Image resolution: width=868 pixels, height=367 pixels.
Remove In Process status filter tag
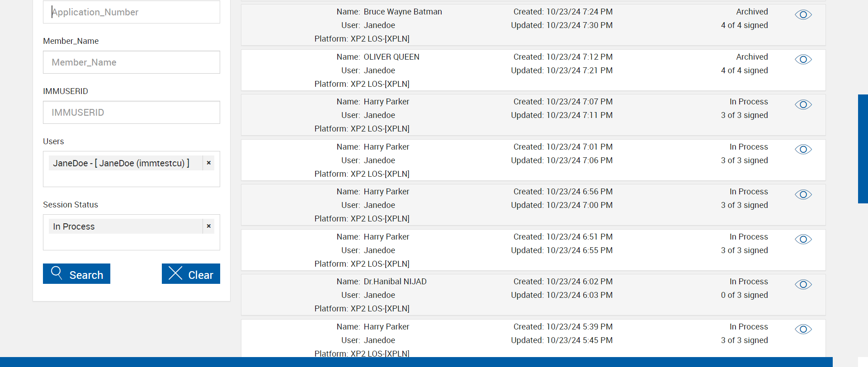[208, 226]
